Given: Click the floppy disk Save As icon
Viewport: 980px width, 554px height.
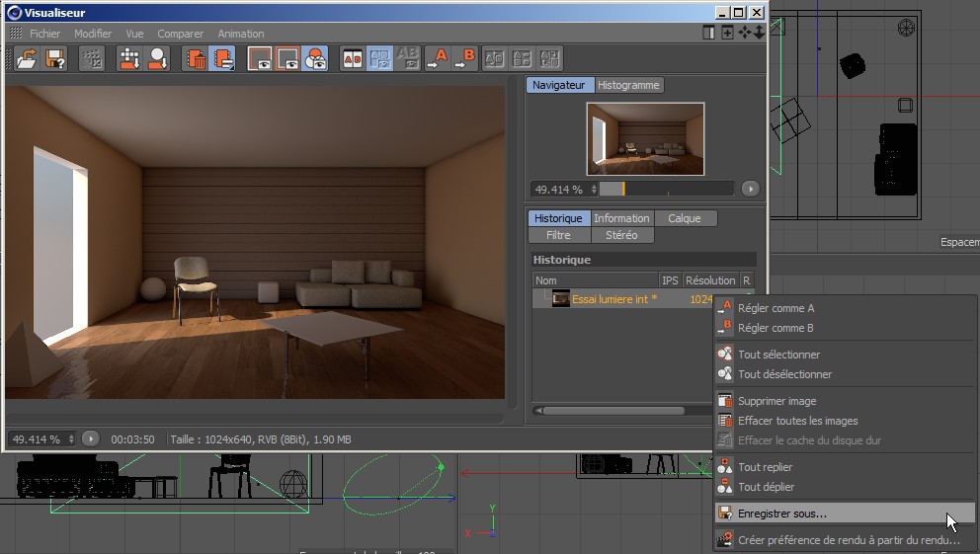Looking at the screenshot, I should [55, 58].
